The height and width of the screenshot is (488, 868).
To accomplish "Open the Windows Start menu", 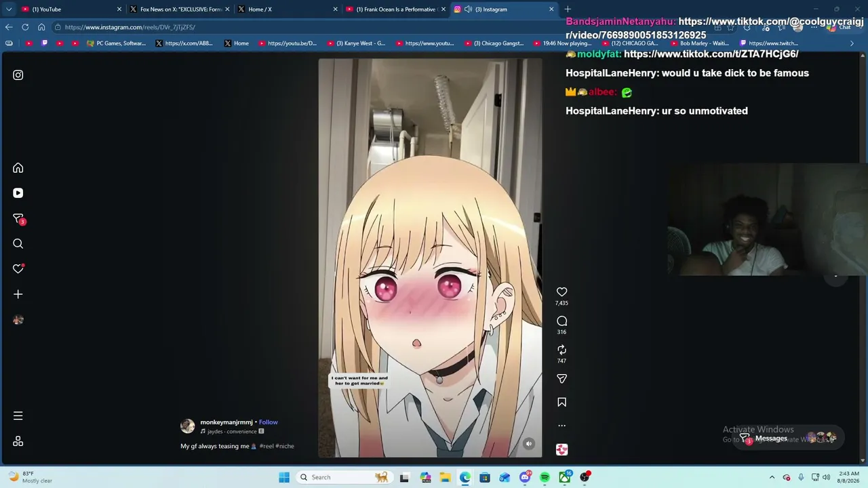I will (x=284, y=477).
